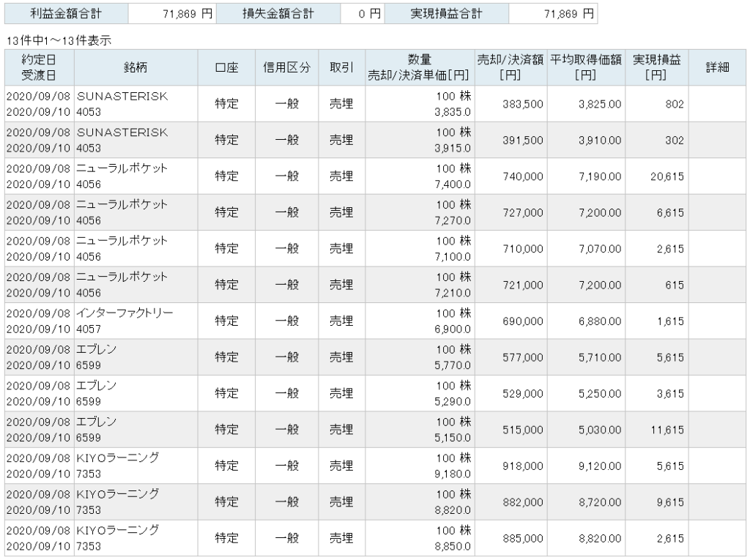Click the 約定日 受渡日 column header

tap(40, 67)
